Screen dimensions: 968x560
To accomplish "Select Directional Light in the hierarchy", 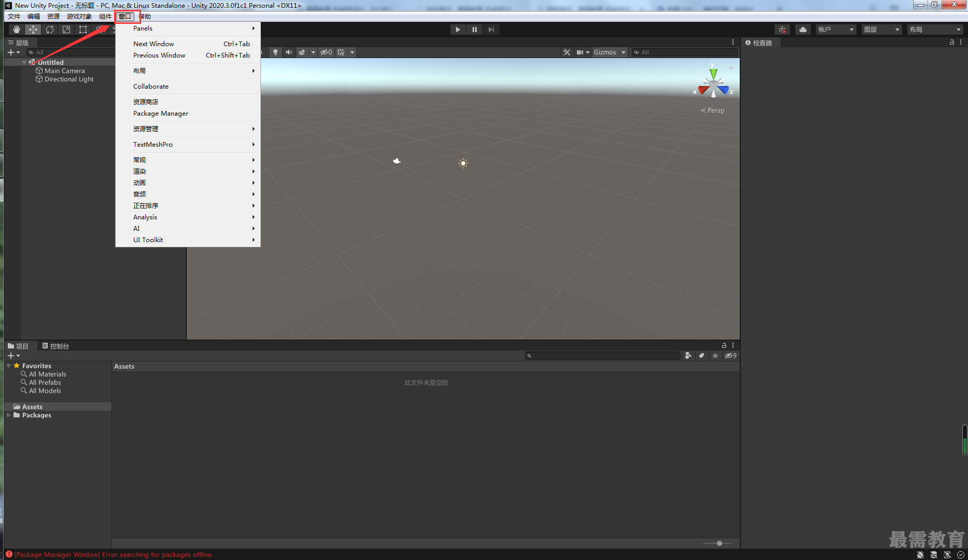I will pos(69,79).
